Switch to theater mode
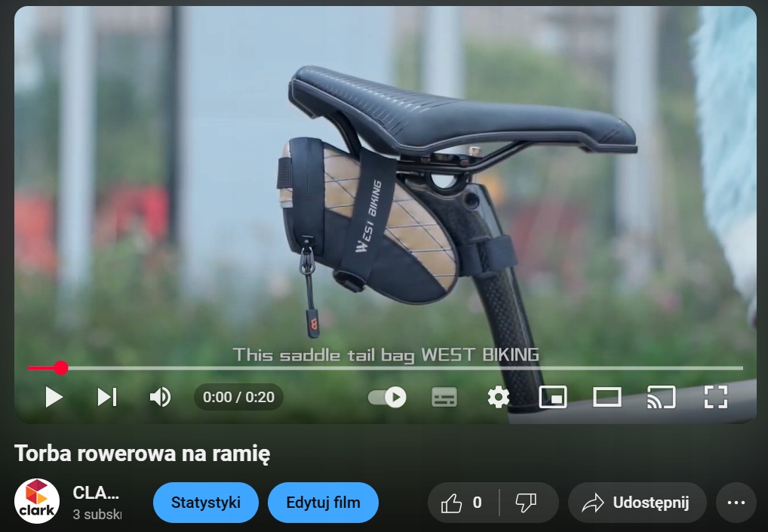This screenshot has height=532, width=768. point(607,397)
